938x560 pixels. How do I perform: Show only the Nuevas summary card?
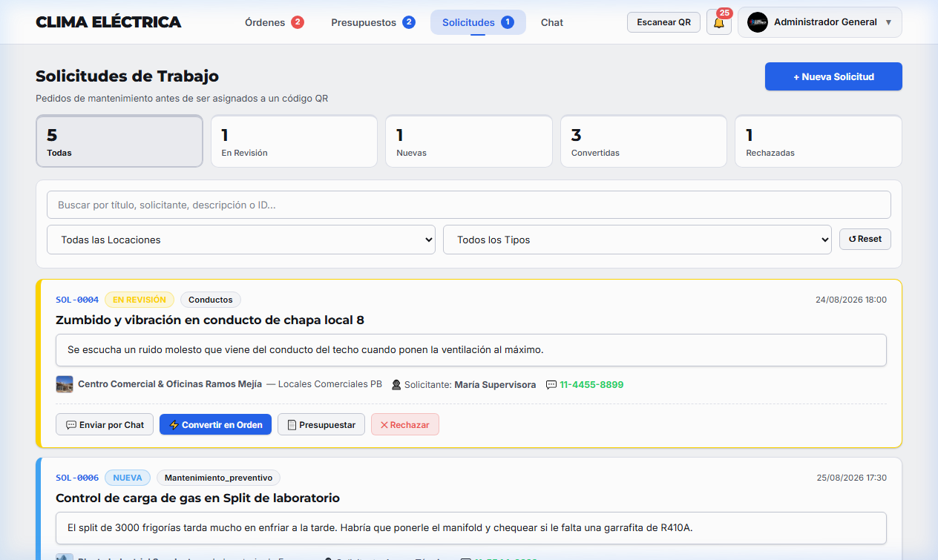[469, 141]
